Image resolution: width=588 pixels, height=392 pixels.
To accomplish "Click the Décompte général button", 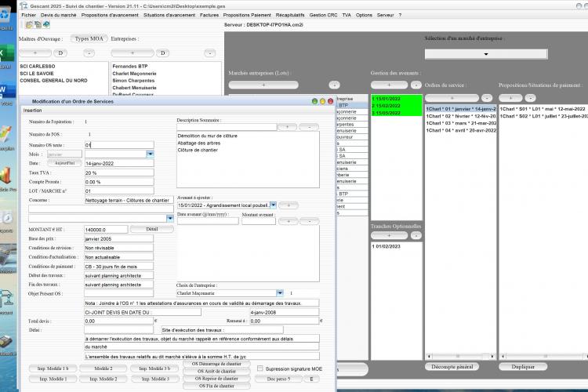I will pos(452,366).
